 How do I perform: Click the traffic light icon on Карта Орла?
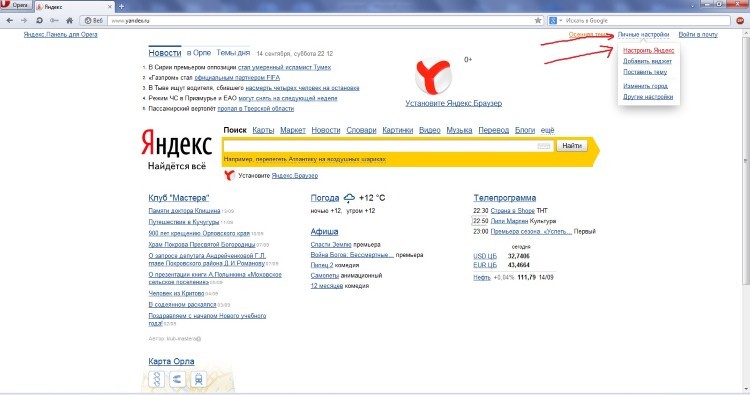pyautogui.click(x=157, y=379)
